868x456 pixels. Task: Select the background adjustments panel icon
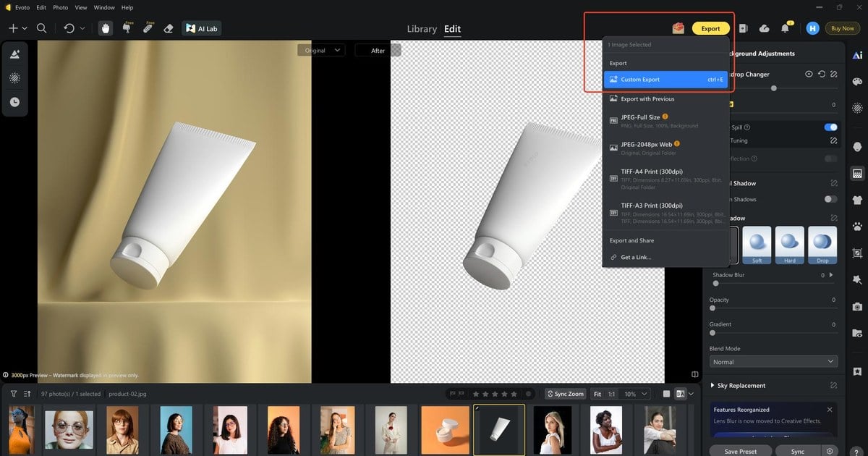pos(857,174)
